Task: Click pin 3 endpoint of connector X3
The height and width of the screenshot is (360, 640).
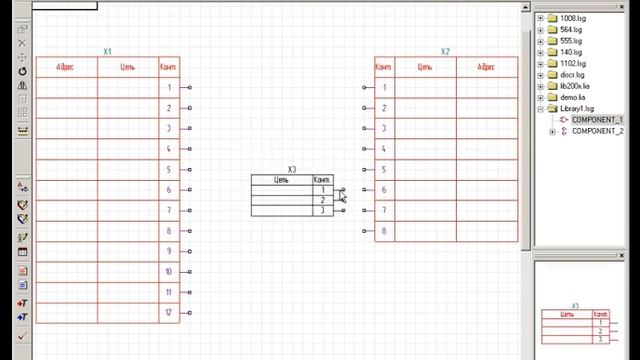Action: tap(344, 211)
